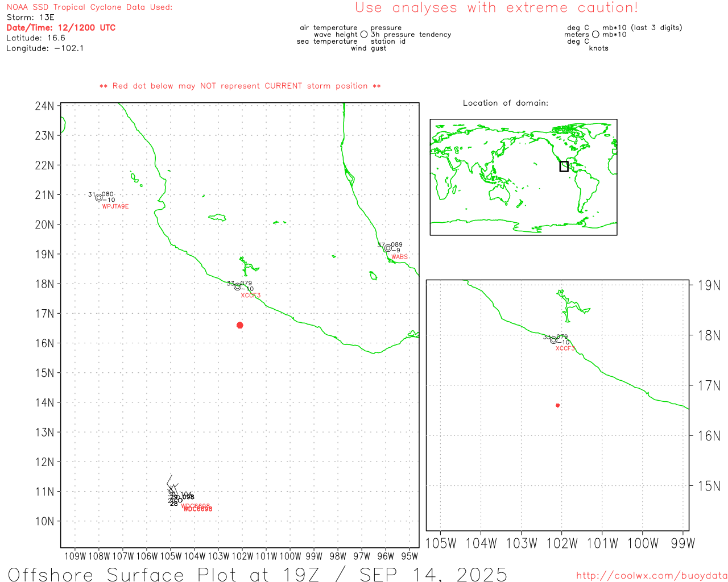Select the WPJTA9E station circle marker

tap(99, 198)
